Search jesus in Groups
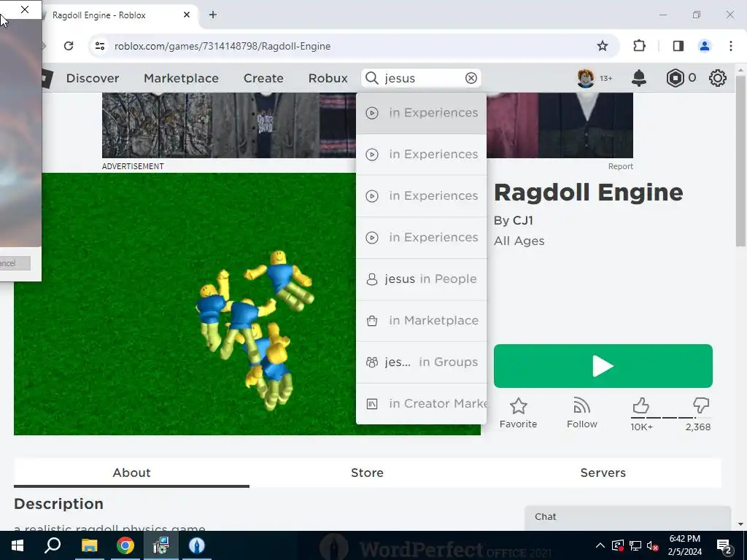 [x=421, y=362]
